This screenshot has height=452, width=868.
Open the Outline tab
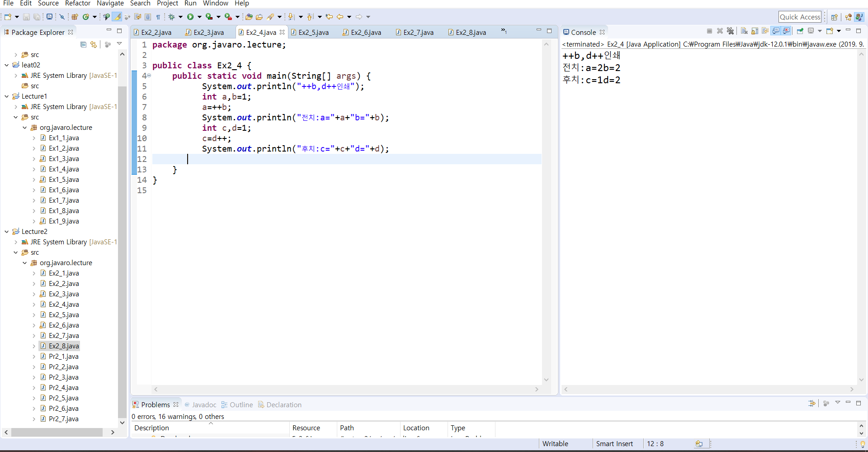[x=237, y=404]
